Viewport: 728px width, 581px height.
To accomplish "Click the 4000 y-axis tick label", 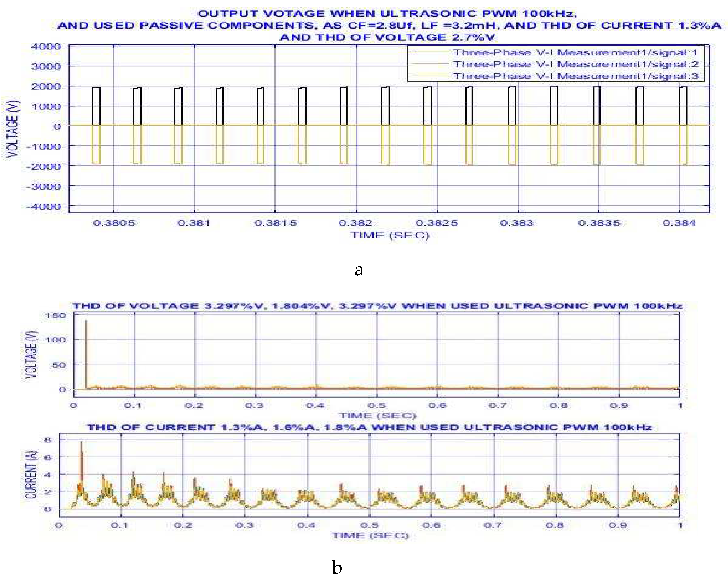I will pos(46,46).
